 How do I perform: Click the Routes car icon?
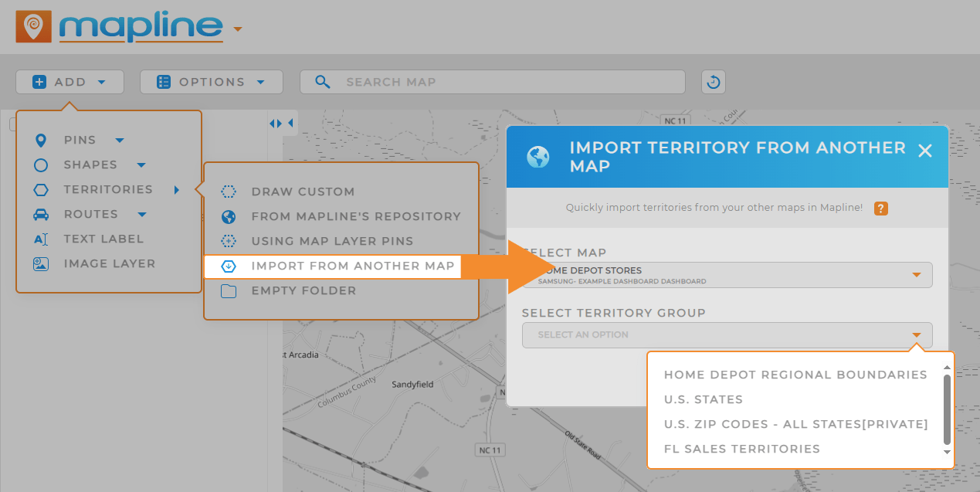tap(42, 214)
